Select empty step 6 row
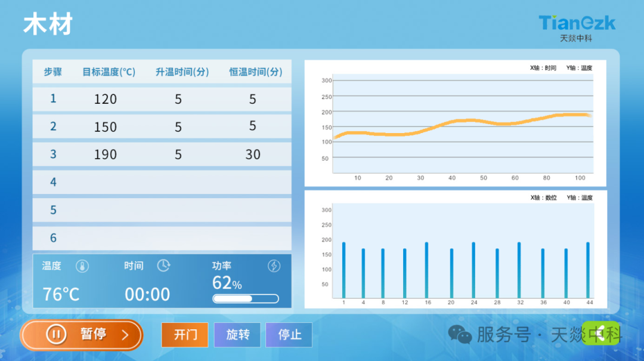Viewport: 644px width, 361px height. 162,237
